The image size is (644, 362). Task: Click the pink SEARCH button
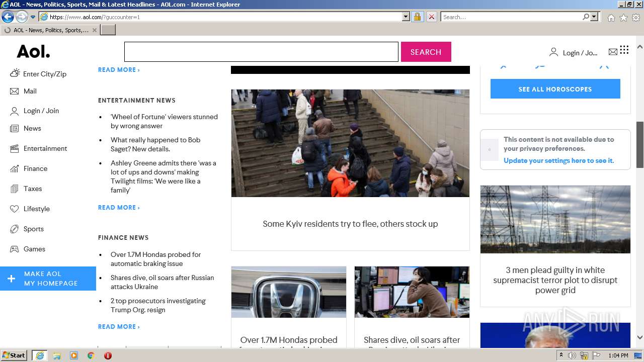coord(426,52)
